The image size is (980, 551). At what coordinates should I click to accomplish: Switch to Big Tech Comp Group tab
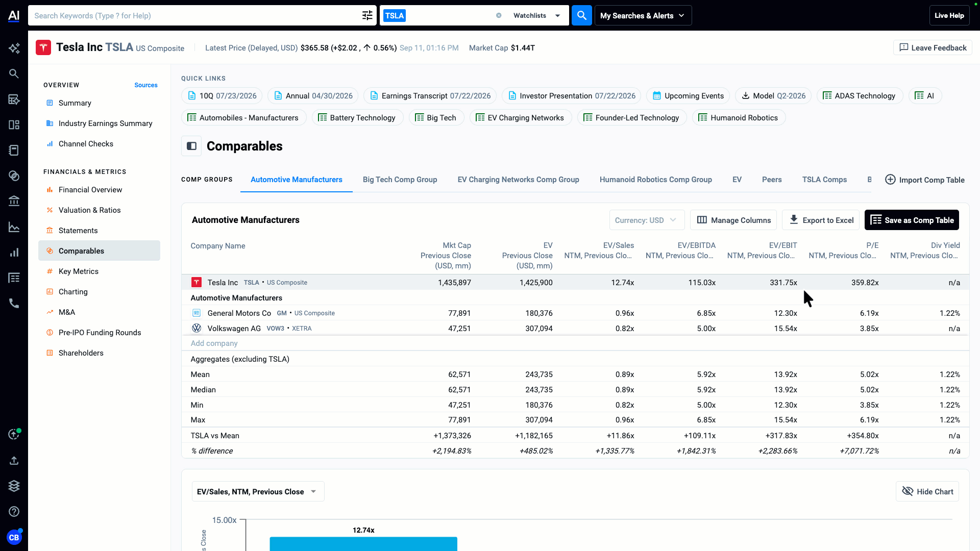[x=400, y=180]
